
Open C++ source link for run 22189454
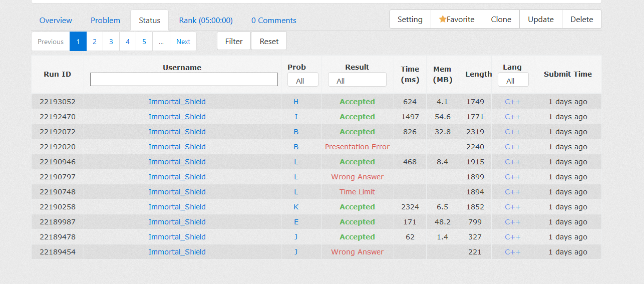(x=512, y=252)
